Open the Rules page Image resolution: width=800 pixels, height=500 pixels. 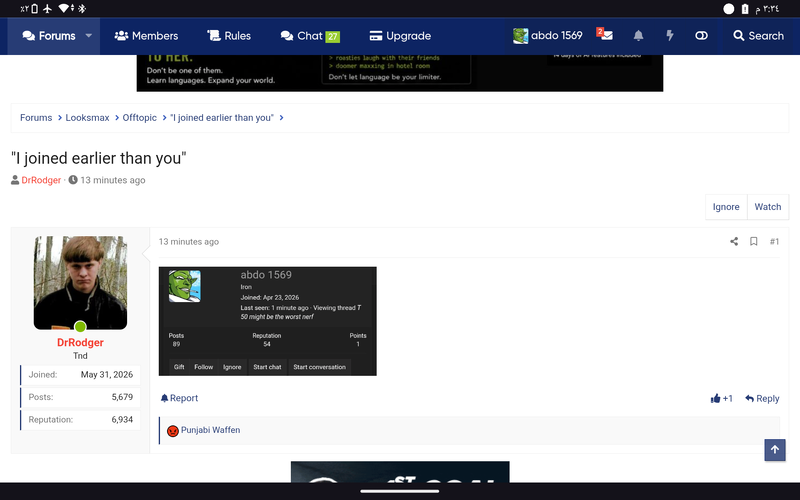pyautogui.click(x=229, y=36)
